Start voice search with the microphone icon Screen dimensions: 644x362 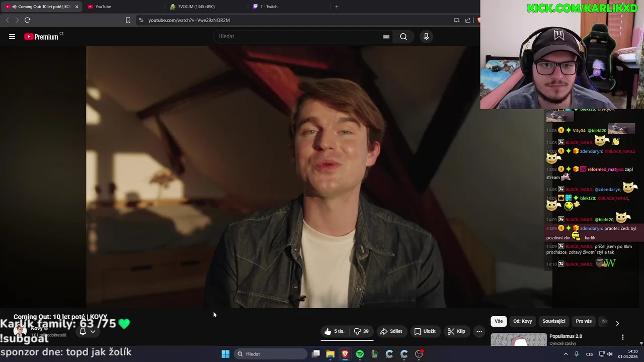coord(426,36)
